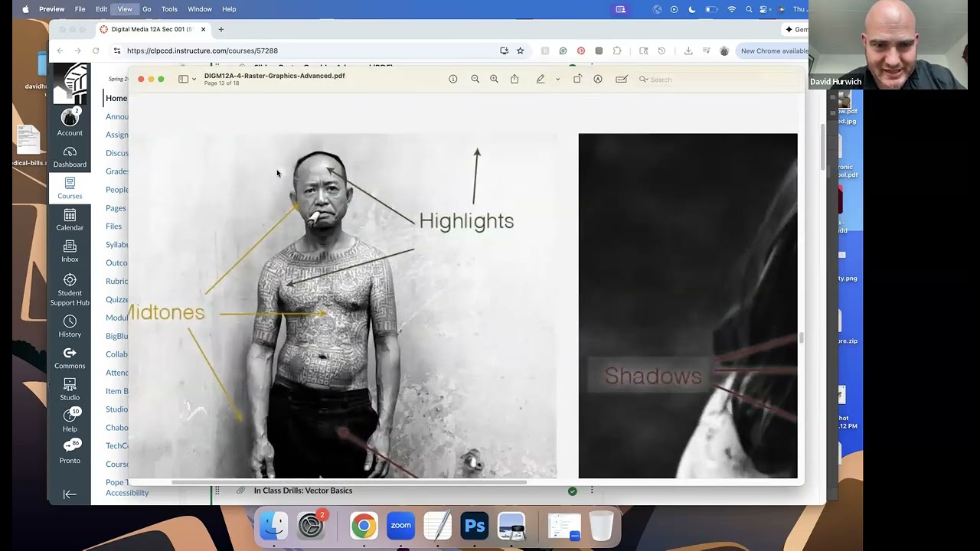Open Student Support Hub in Canvas
980x551 pixels.
pos(70,290)
